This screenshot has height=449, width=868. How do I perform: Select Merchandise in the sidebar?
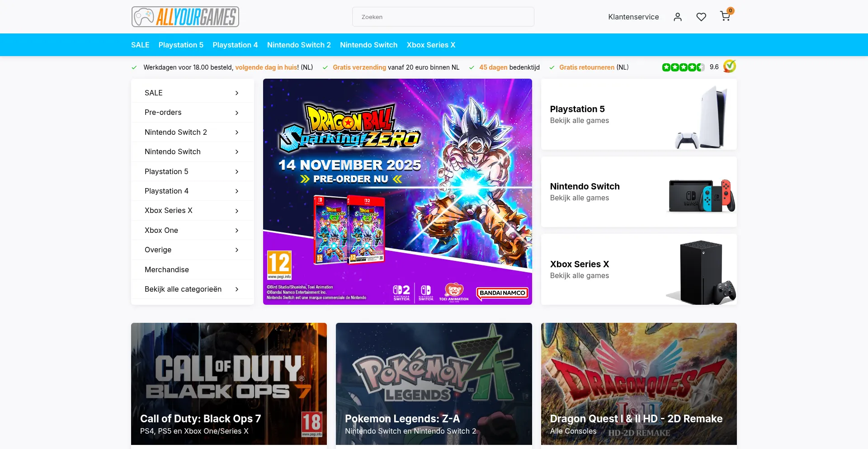click(x=167, y=269)
